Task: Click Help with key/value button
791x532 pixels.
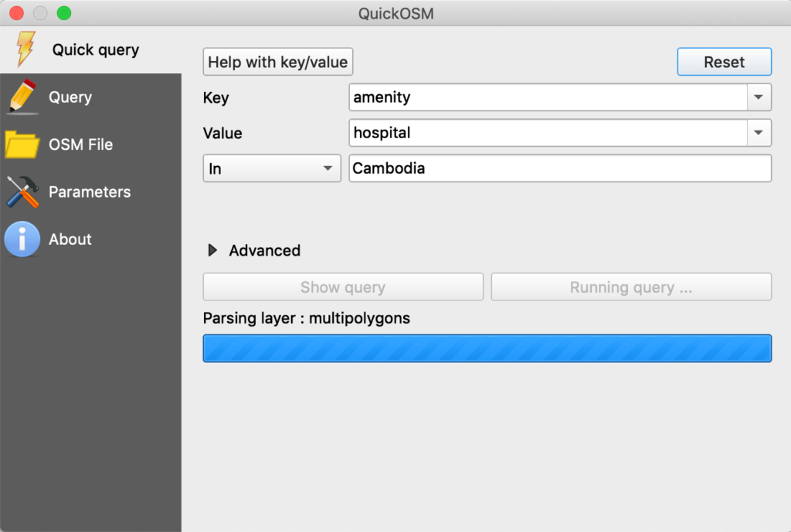Action: click(x=278, y=62)
